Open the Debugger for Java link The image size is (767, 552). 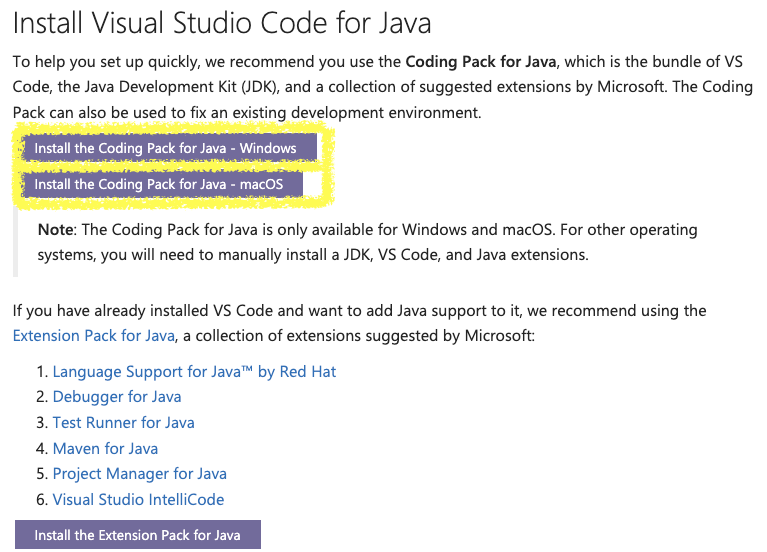[x=117, y=397]
